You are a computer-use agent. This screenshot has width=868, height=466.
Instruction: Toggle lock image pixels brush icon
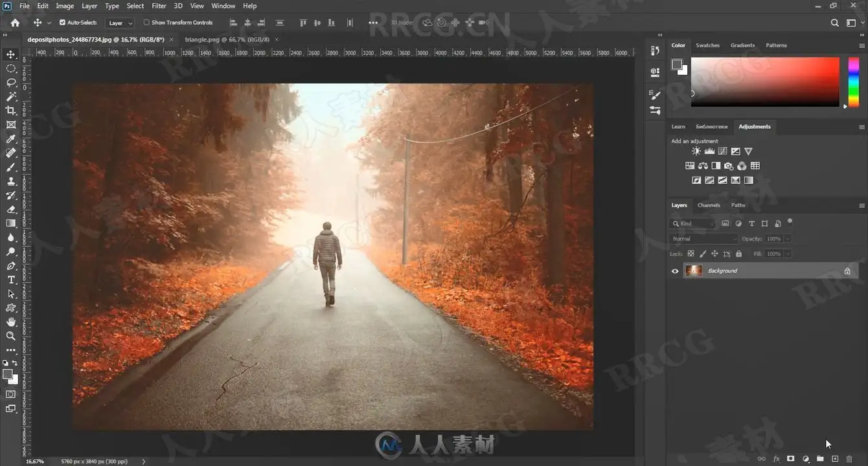tap(703, 254)
